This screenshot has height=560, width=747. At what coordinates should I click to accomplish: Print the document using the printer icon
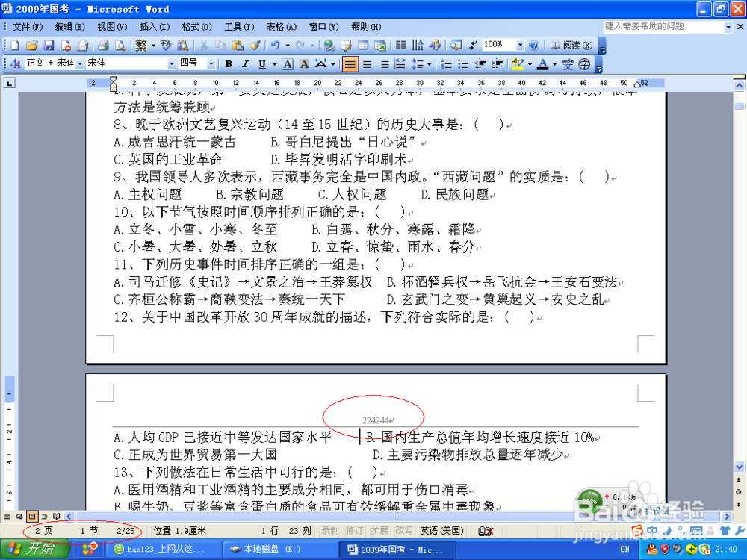(x=103, y=46)
